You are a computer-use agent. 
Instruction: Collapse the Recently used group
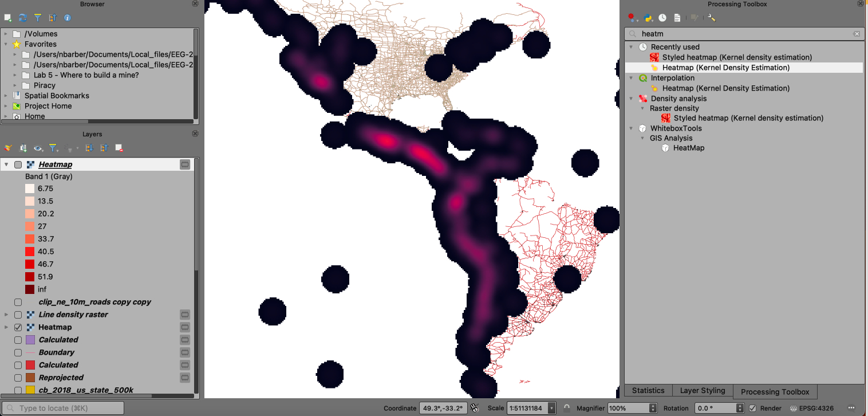pos(632,47)
